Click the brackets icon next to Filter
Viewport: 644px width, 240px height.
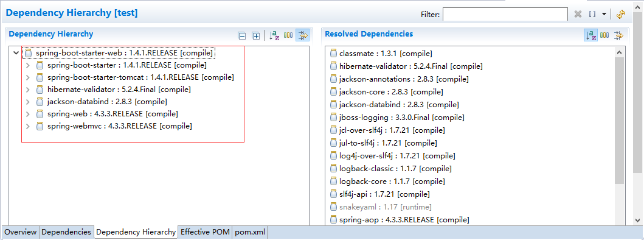592,14
